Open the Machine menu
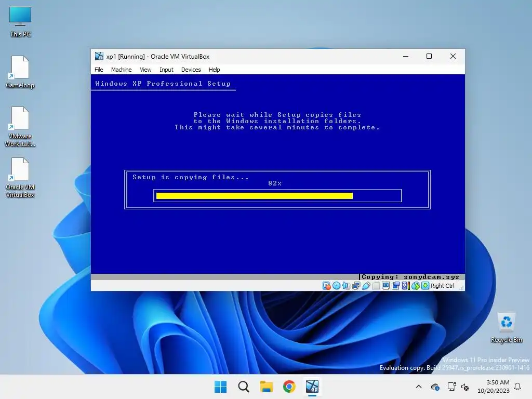 121,70
